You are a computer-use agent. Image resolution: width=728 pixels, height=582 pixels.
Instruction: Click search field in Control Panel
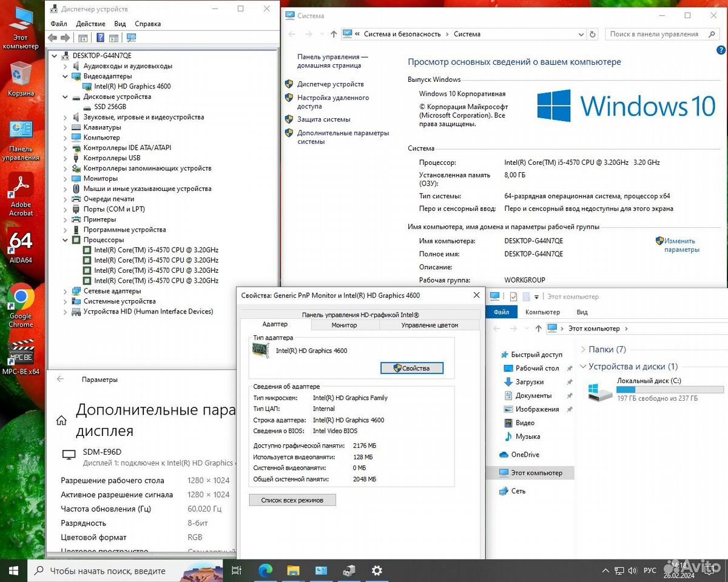(x=662, y=34)
